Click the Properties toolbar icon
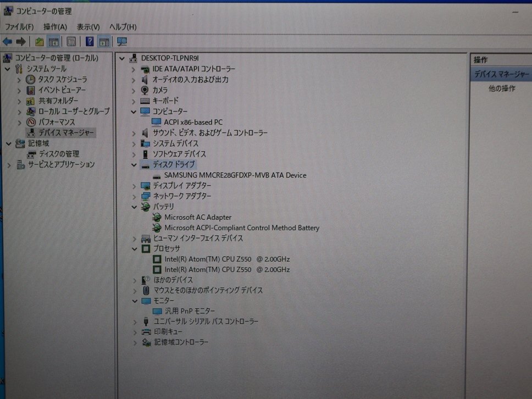 pyautogui.click(x=71, y=42)
